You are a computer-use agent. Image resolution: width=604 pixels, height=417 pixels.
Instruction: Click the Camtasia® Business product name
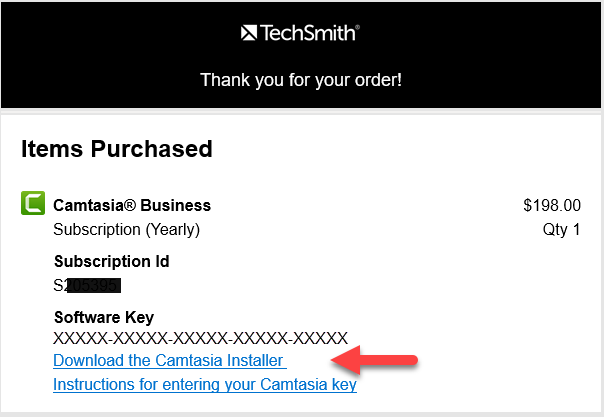coord(132,205)
